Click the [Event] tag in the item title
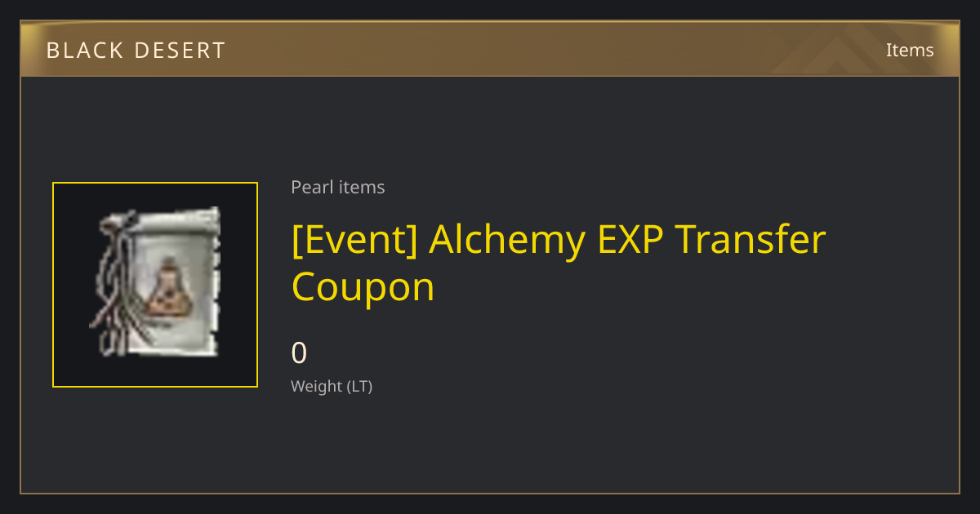 tap(354, 240)
